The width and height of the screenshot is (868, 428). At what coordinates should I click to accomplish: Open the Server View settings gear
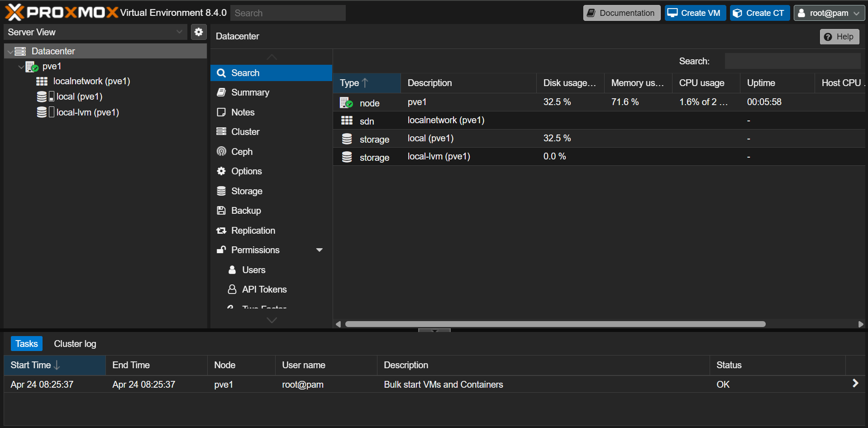click(x=198, y=32)
